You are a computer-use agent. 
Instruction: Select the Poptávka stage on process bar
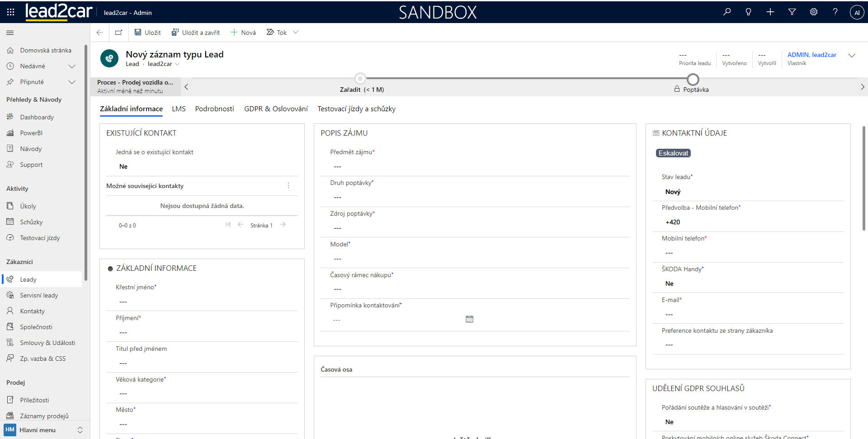(693, 80)
